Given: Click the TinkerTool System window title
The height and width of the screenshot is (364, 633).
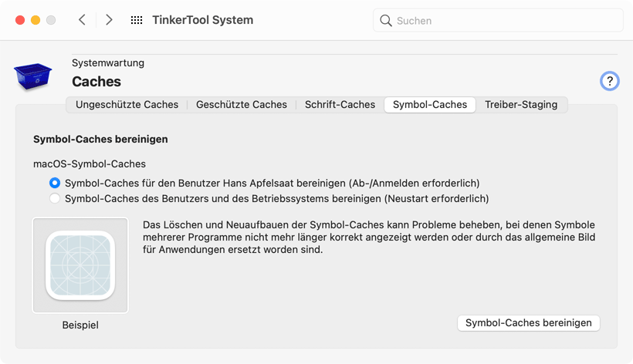Looking at the screenshot, I should pos(203,20).
